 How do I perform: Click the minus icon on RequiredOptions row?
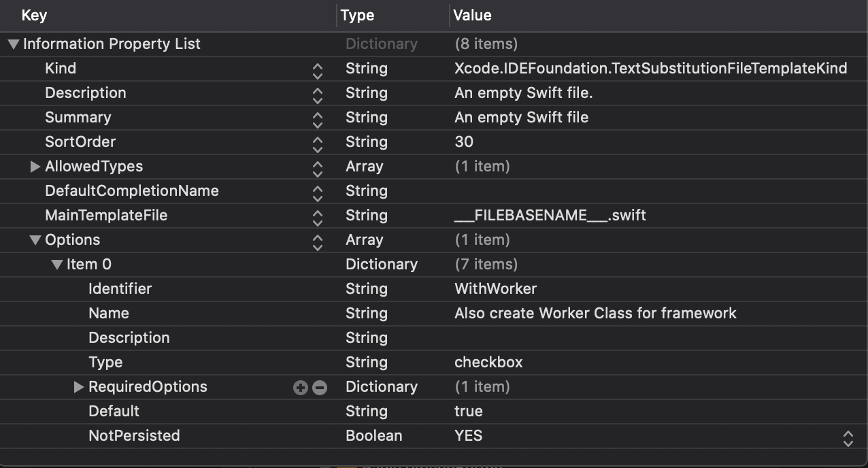pos(319,388)
